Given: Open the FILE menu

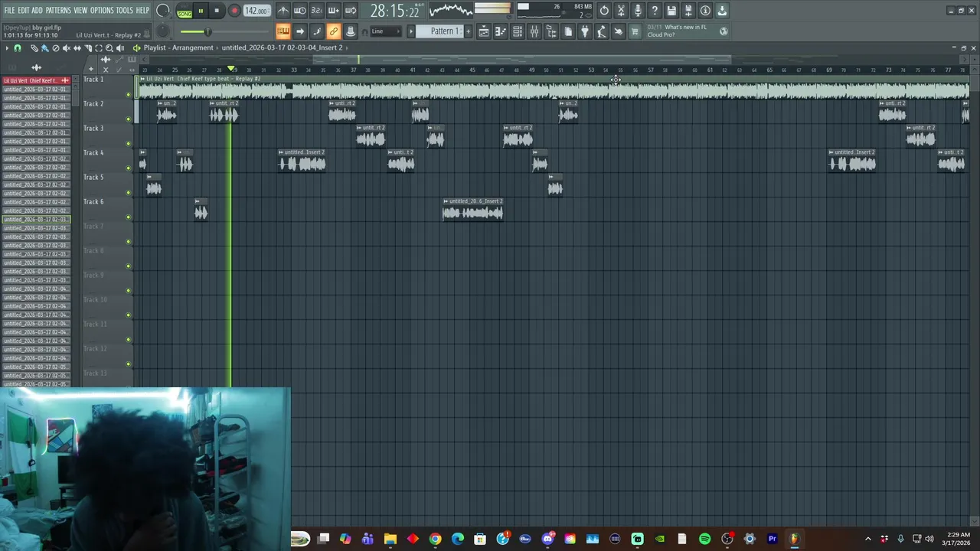Looking at the screenshot, I should point(9,11).
